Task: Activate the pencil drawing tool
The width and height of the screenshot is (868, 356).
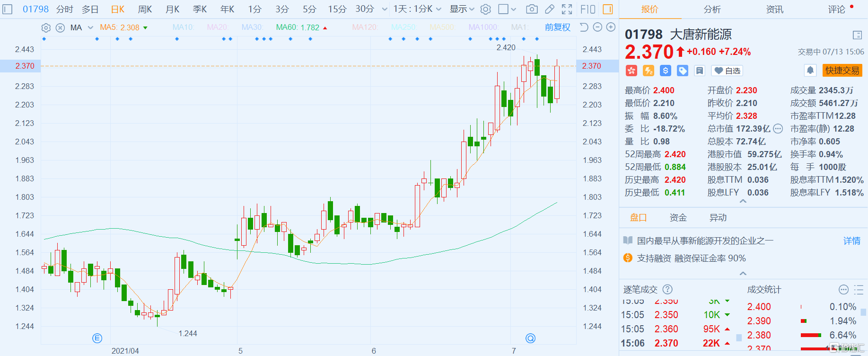Action: pyautogui.click(x=550, y=9)
